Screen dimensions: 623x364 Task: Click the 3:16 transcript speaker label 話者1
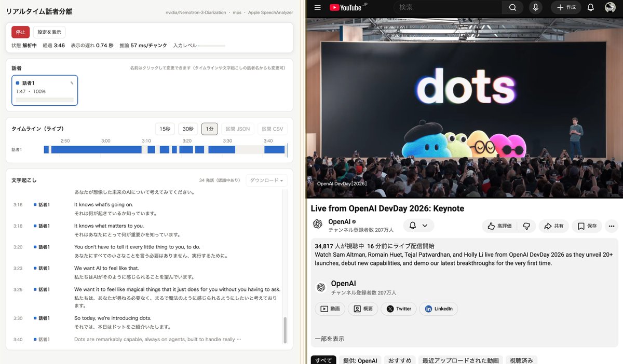44,205
